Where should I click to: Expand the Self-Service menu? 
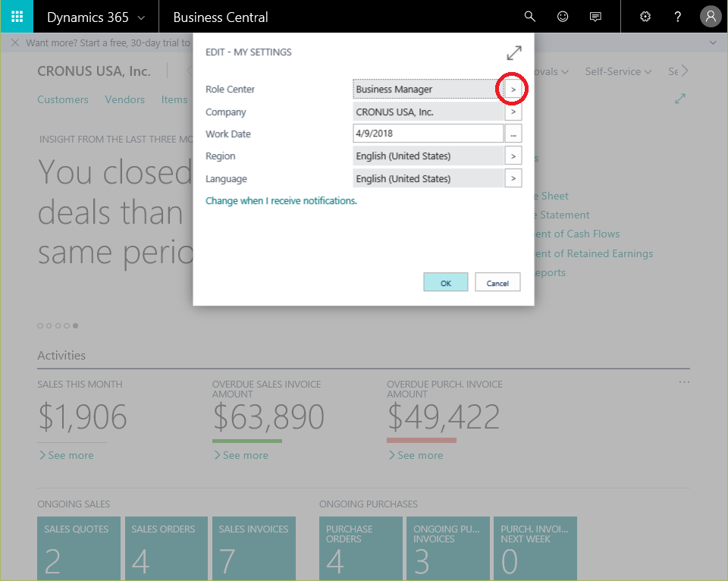click(x=618, y=71)
